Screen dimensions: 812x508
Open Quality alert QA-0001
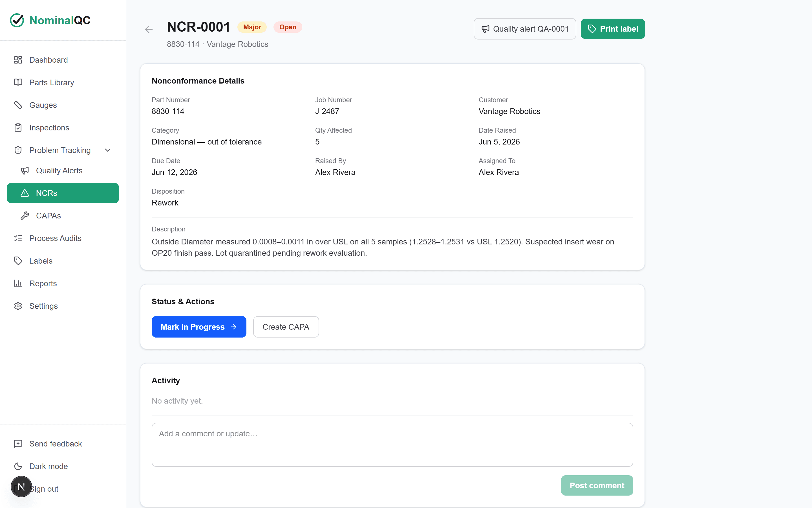coord(525,29)
